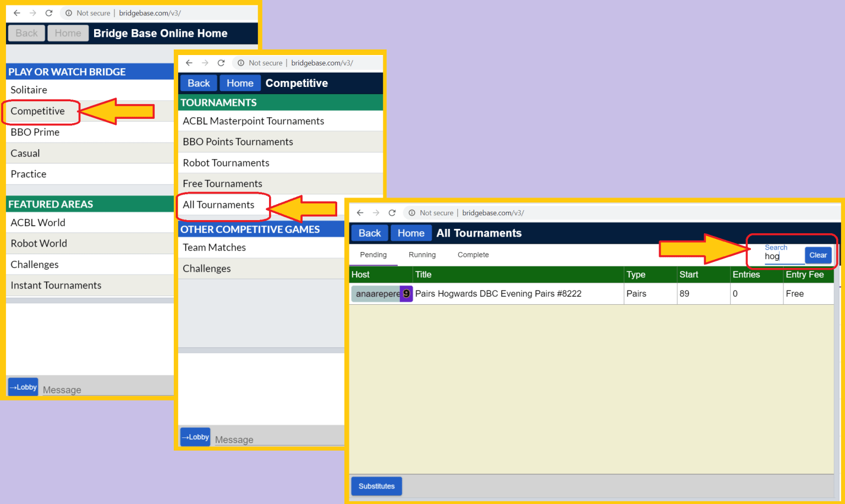Image resolution: width=845 pixels, height=504 pixels.
Task: Open ACBL Masterpoint Tournaments
Action: point(253,121)
